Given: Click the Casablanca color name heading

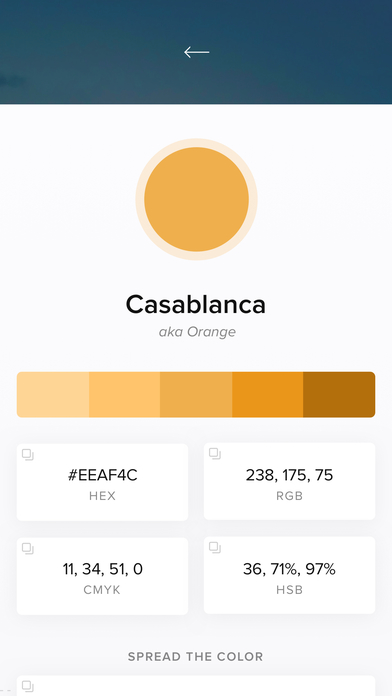Looking at the screenshot, I should click(196, 304).
